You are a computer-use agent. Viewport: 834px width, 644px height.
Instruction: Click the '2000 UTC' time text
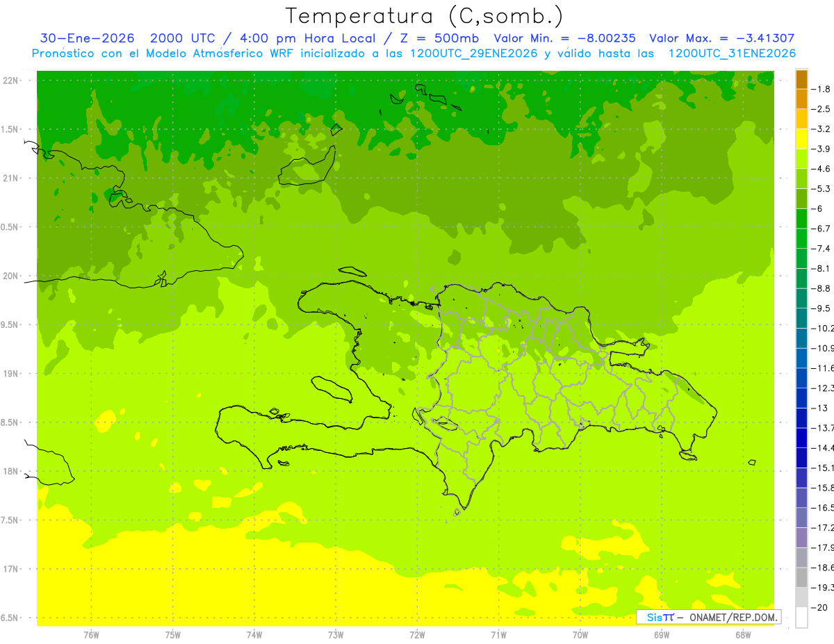[x=184, y=39]
